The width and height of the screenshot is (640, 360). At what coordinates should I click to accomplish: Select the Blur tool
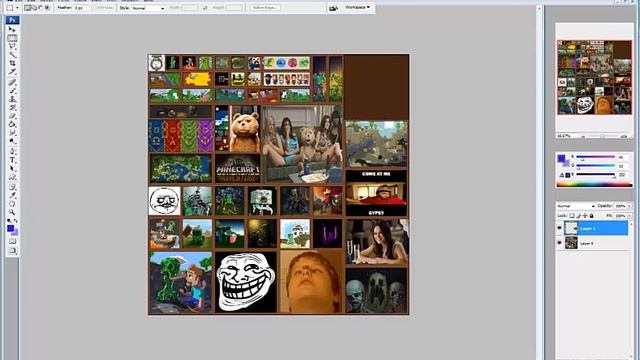(x=12, y=133)
